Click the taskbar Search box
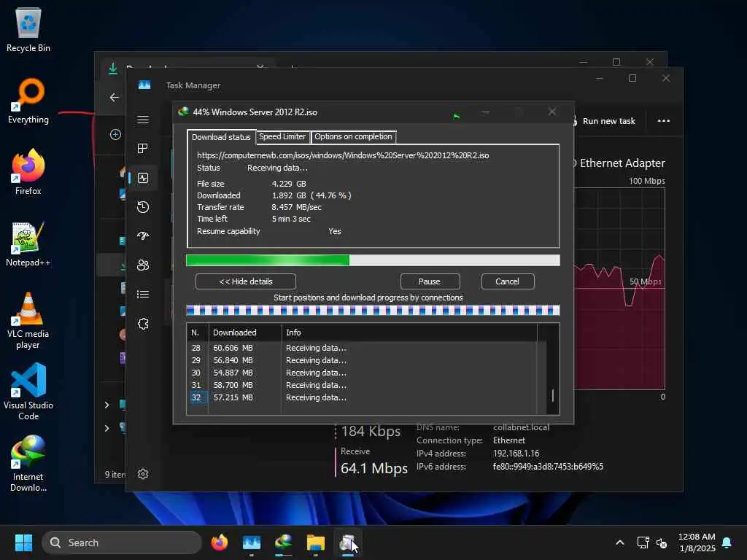Image resolution: width=747 pixels, height=560 pixels. click(122, 542)
